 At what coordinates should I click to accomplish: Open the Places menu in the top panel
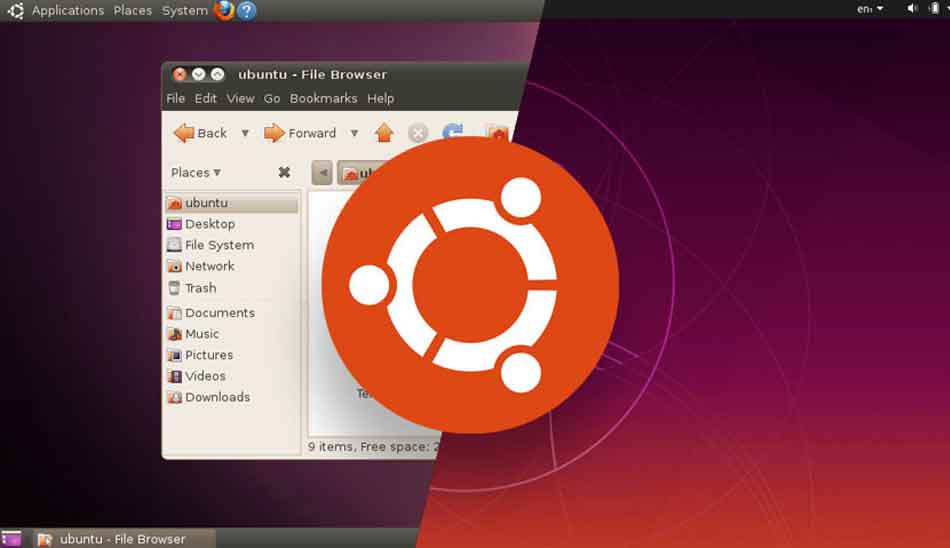(133, 10)
